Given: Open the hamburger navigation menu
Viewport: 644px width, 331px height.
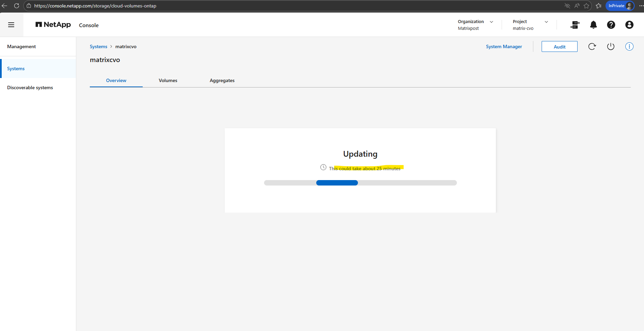Looking at the screenshot, I should pyautogui.click(x=11, y=25).
